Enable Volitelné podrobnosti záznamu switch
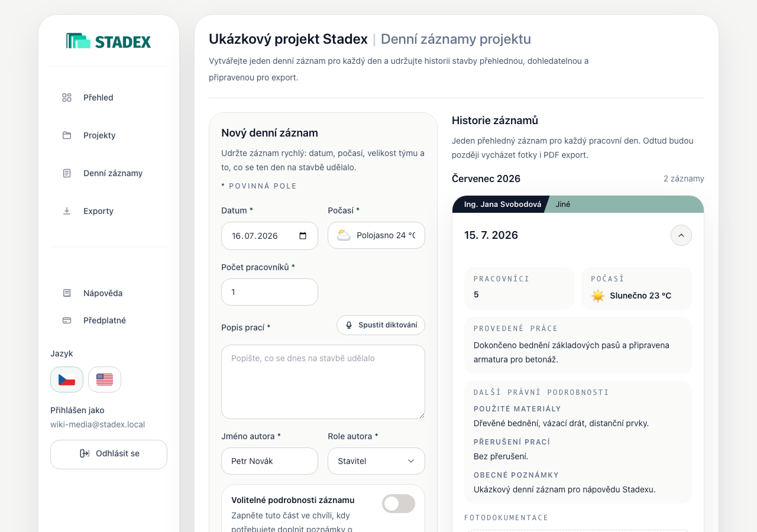This screenshot has height=532, width=757. (399, 504)
